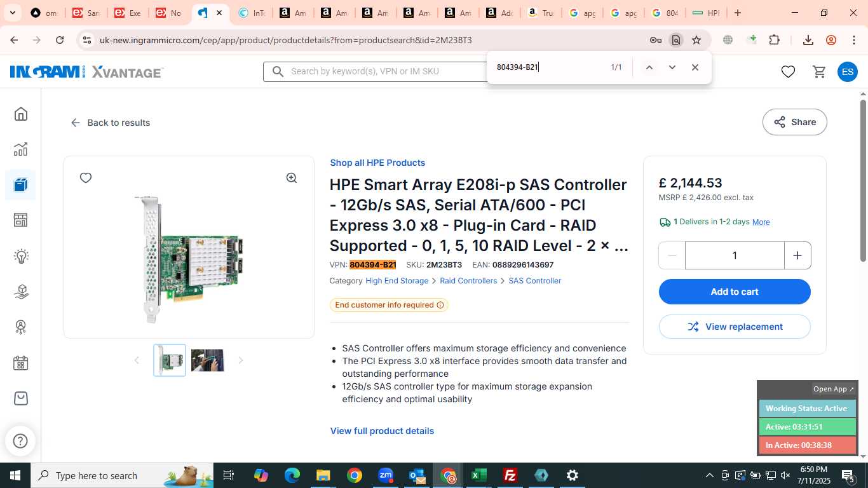868x488 pixels.
Task: Open the help question mark icon
Action: point(20,441)
